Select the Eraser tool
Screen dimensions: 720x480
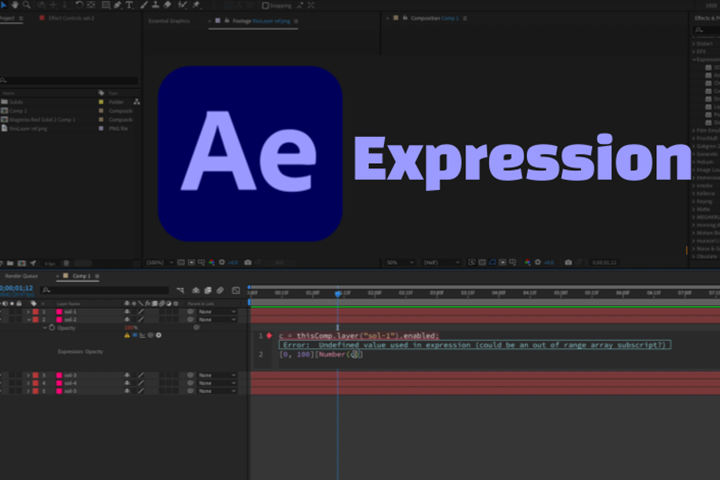click(168, 5)
